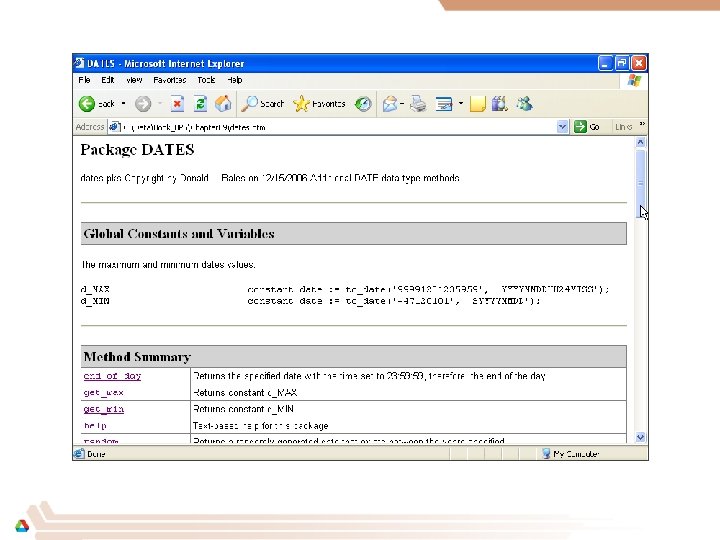720x540 pixels.
Task: Expand the Address bar dropdown
Action: coord(562,127)
